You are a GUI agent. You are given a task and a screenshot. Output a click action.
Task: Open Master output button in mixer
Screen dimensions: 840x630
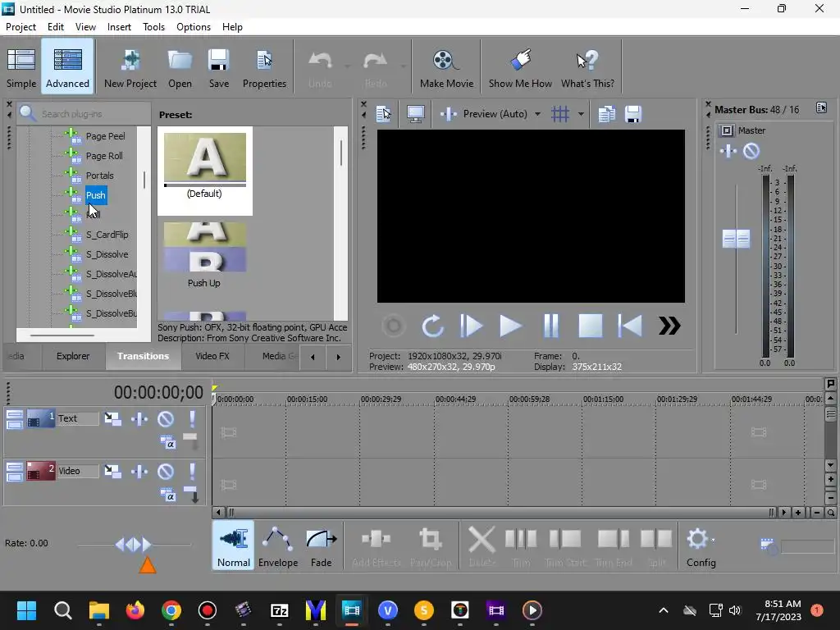tap(727, 130)
